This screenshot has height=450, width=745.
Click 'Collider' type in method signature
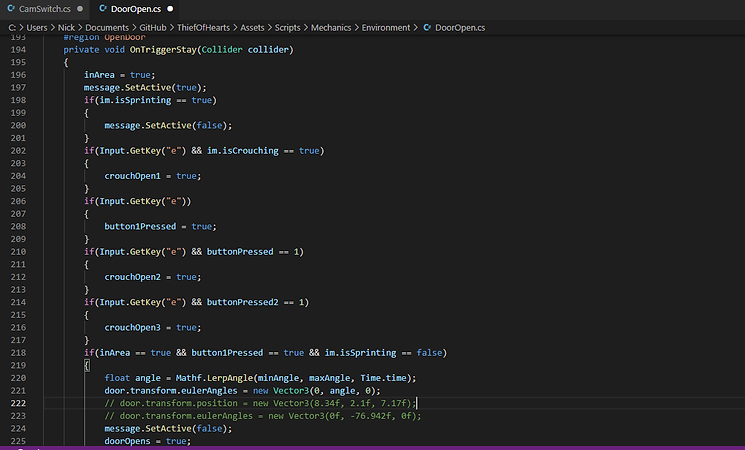(x=222, y=49)
